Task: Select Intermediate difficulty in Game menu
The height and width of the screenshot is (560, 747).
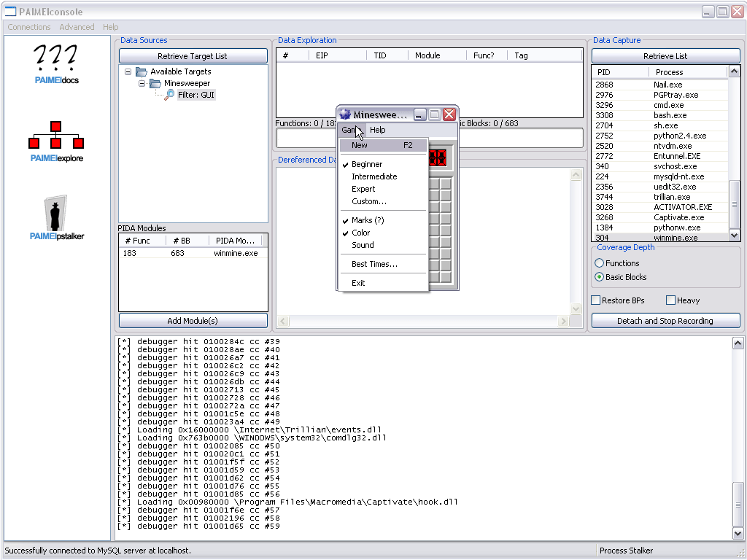Action: tap(384, 176)
